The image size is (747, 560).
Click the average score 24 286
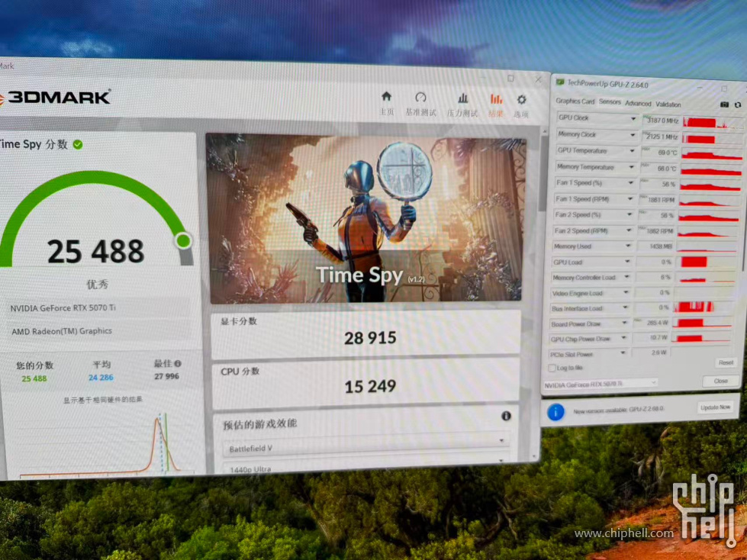click(x=101, y=378)
